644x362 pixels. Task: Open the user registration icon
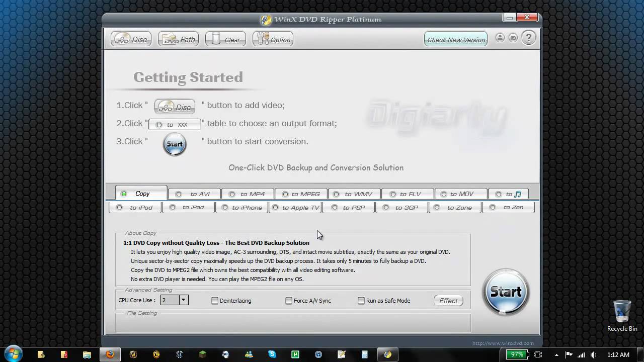[x=500, y=38]
